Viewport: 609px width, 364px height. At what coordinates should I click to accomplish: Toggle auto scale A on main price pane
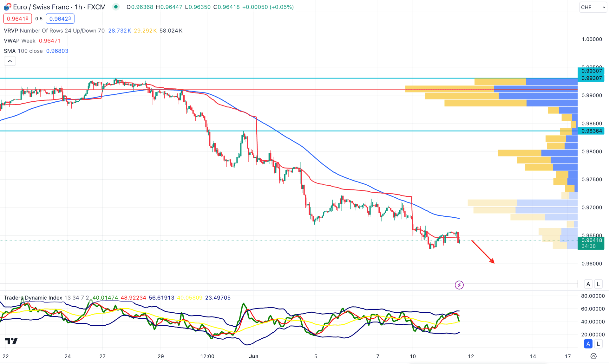pos(588,284)
